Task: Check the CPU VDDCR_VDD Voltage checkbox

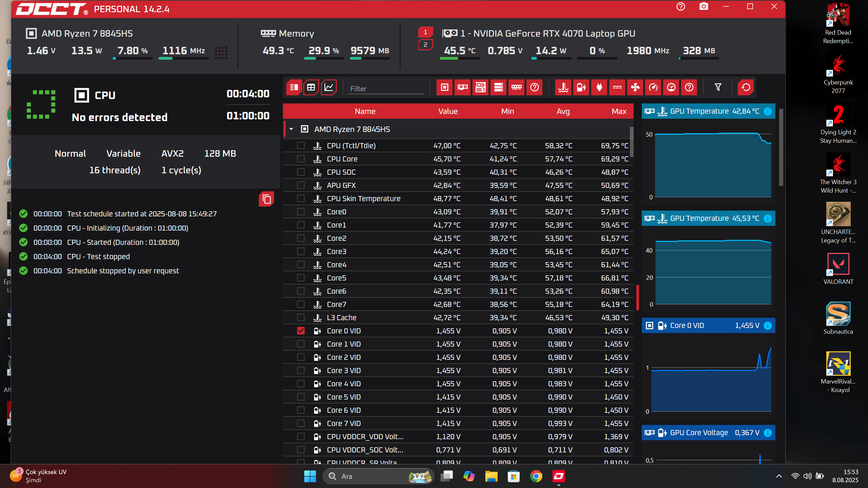Action: 301,436
